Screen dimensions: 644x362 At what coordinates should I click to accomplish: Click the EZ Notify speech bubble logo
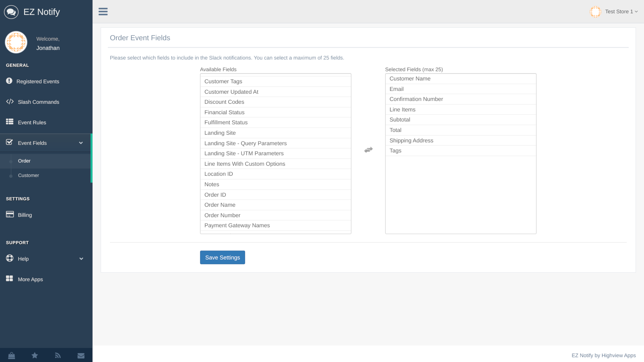11,12
